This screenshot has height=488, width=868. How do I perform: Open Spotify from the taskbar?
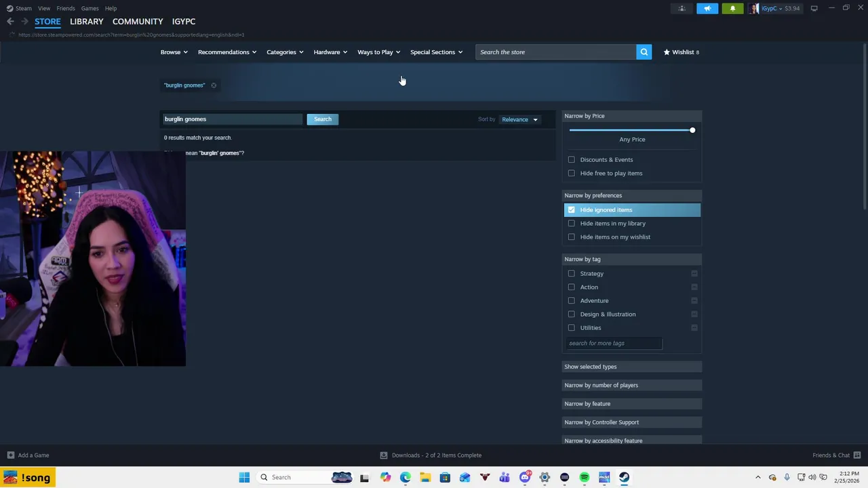click(585, 477)
